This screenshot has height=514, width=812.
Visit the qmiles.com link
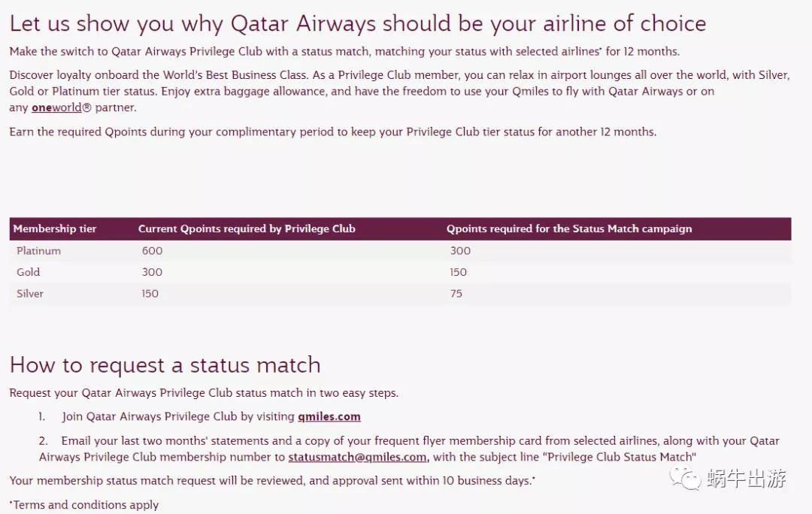(x=329, y=416)
